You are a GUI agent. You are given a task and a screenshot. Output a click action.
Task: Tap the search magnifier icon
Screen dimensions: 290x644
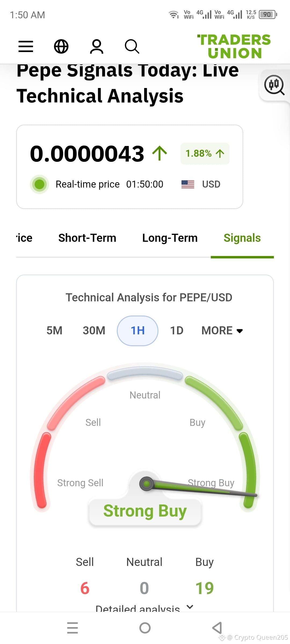[132, 46]
